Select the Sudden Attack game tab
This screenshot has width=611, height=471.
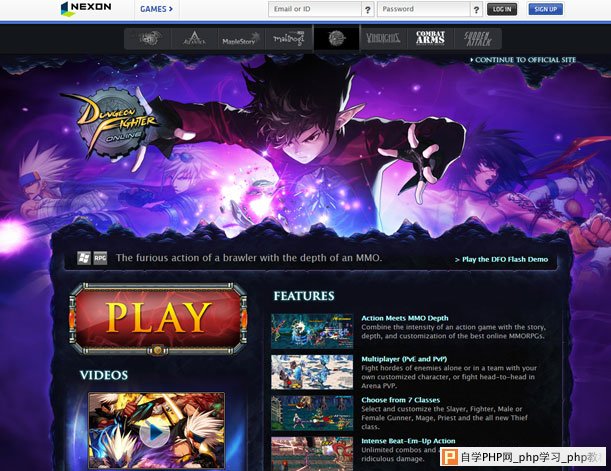click(x=478, y=38)
